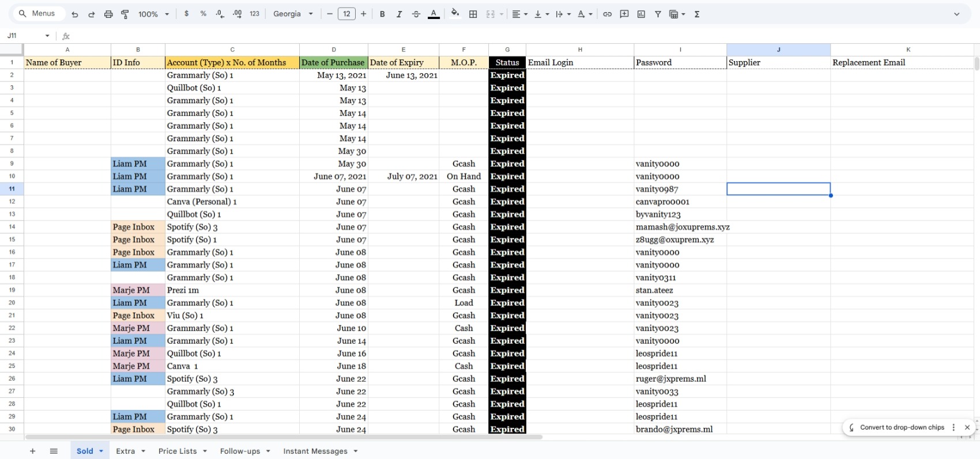Open text rotation dropdown
The width and height of the screenshot is (980, 459).
tap(585, 14)
